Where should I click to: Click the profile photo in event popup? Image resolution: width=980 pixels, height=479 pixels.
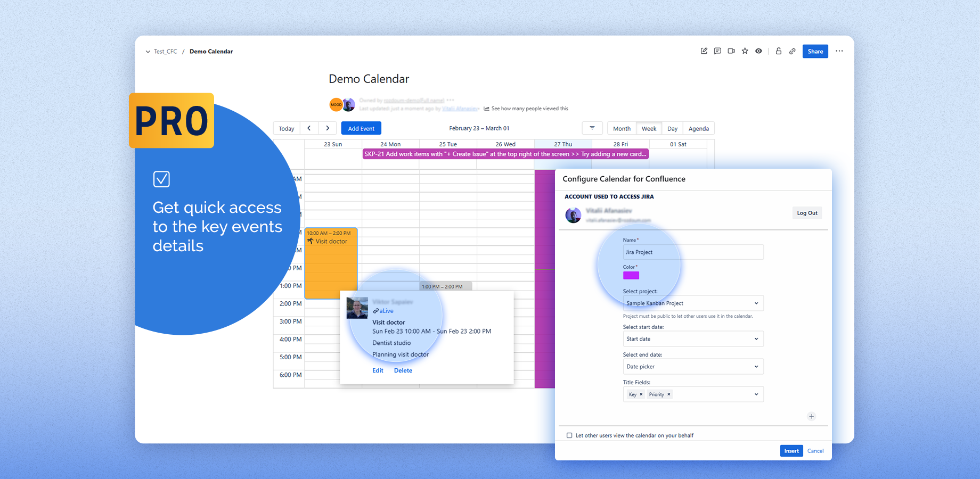tap(357, 308)
